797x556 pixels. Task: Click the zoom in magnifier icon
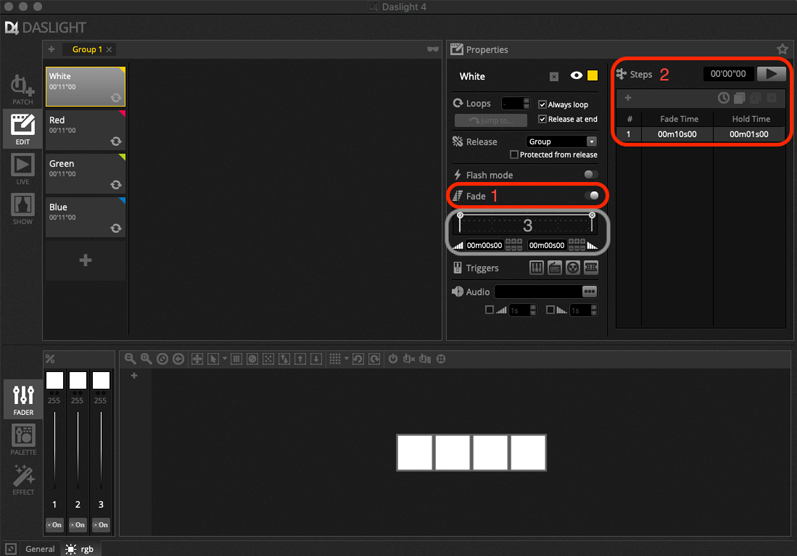click(x=146, y=359)
